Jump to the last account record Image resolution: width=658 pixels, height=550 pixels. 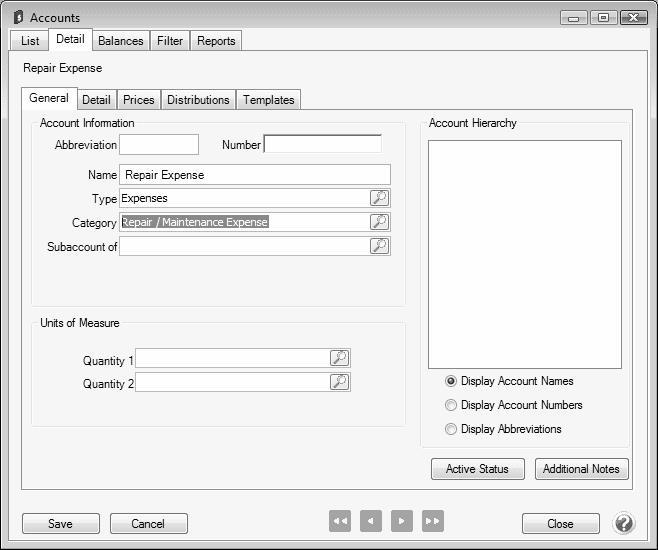(433, 521)
